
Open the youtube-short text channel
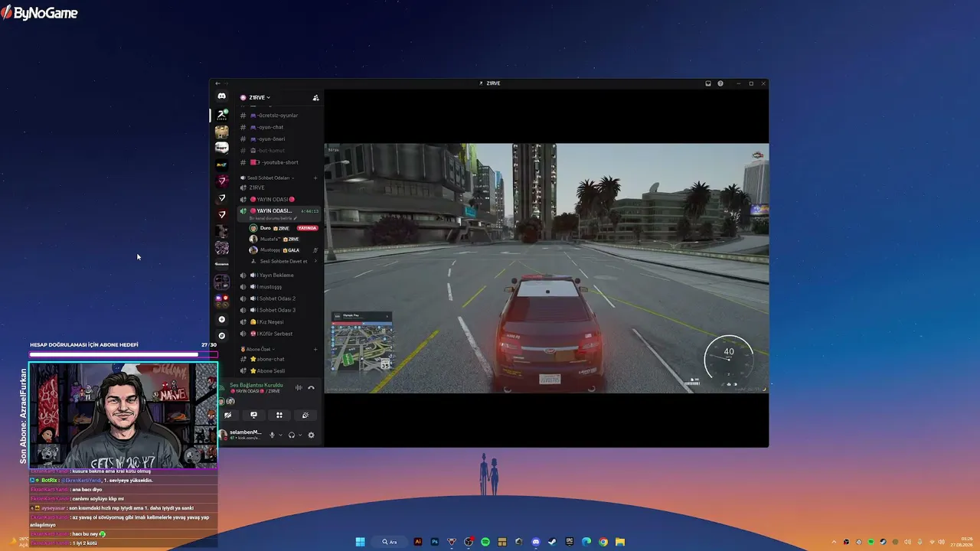coord(279,162)
